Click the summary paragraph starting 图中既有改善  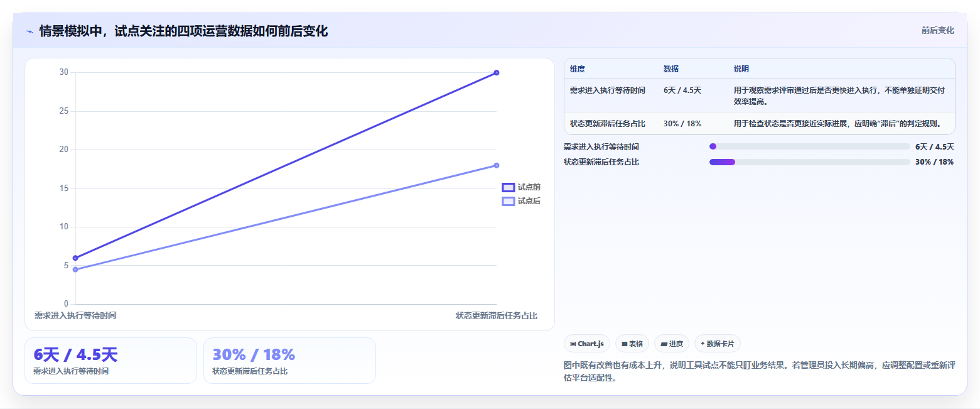(x=760, y=371)
